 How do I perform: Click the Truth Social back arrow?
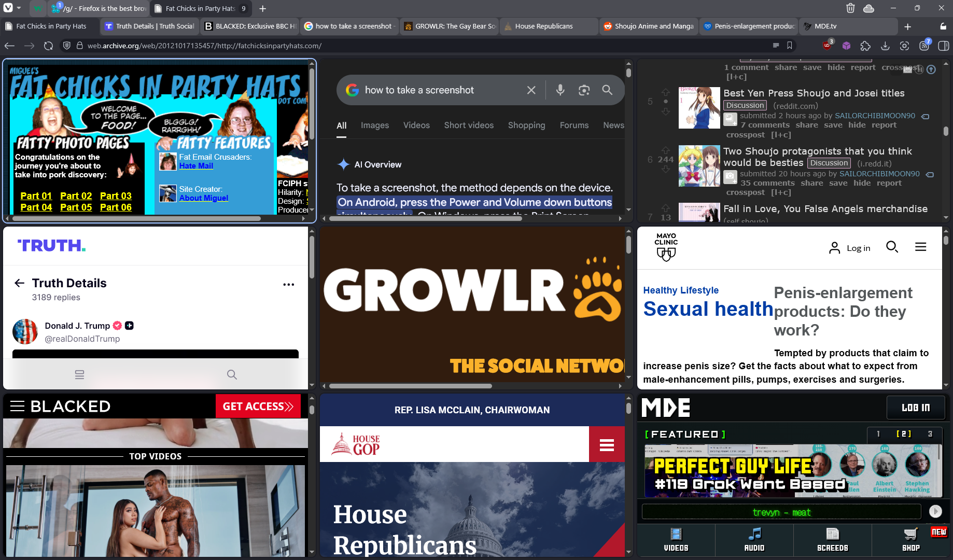19,283
